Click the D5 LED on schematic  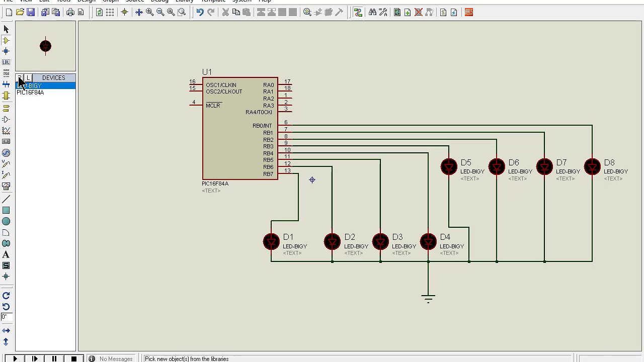449,167
